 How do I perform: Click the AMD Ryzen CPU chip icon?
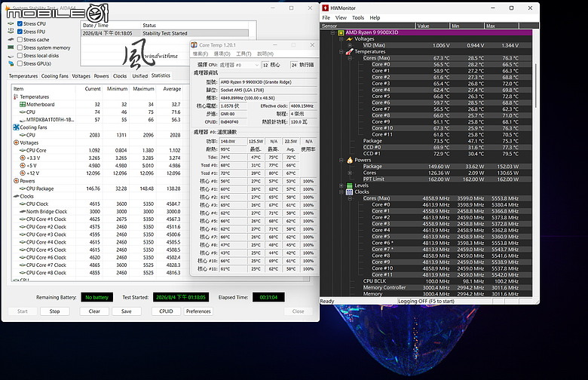[x=341, y=32]
